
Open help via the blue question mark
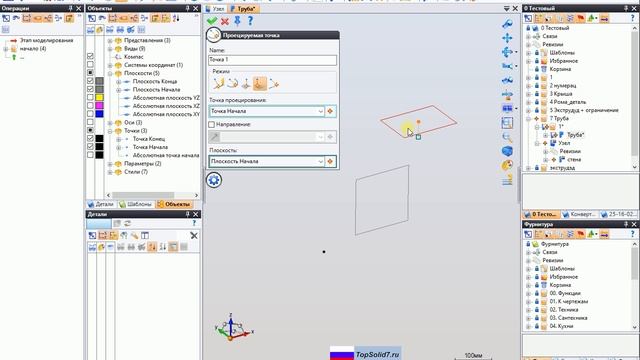(x=250, y=21)
